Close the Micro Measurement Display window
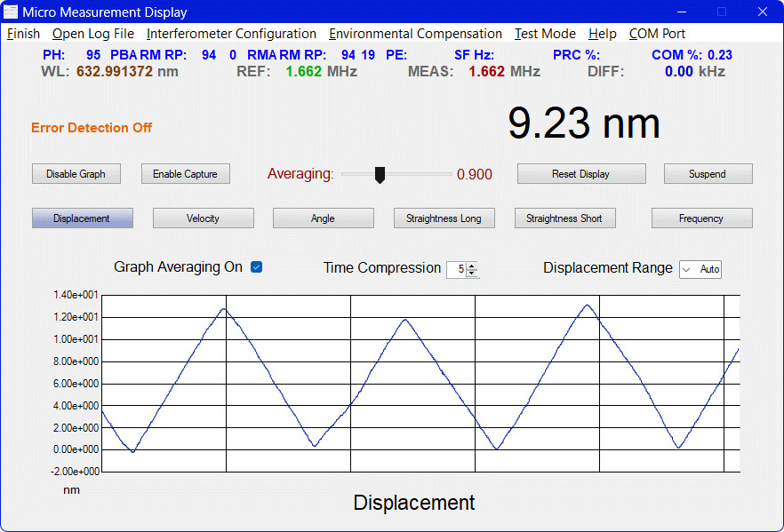This screenshot has height=532, width=784. click(762, 12)
